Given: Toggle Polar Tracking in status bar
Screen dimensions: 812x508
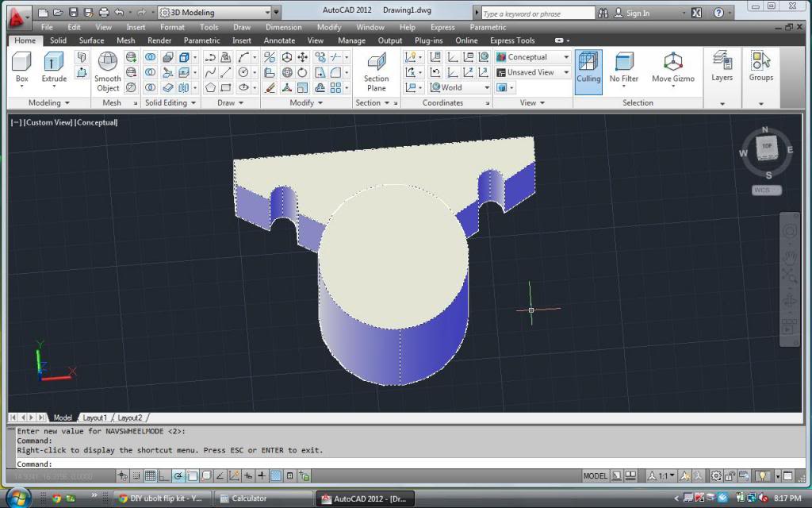Looking at the screenshot, I should click(178, 476).
